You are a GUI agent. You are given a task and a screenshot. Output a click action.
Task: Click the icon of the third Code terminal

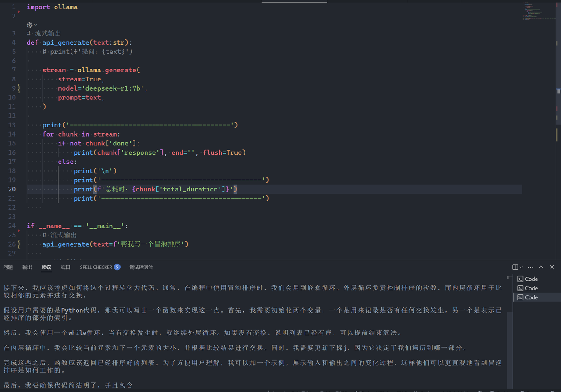coord(520,297)
